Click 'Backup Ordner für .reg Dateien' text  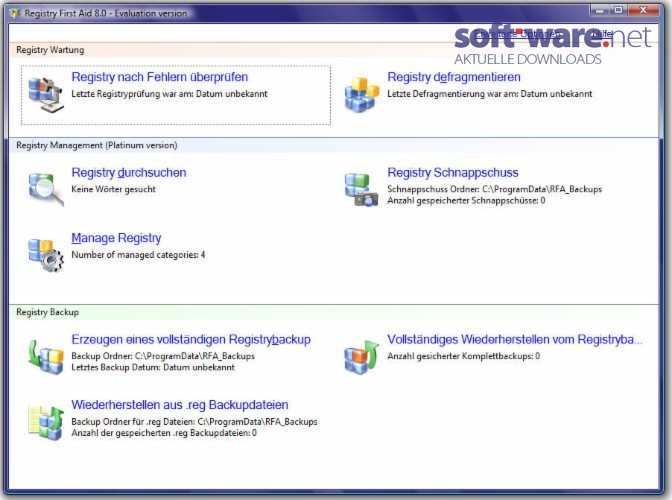pos(194,422)
